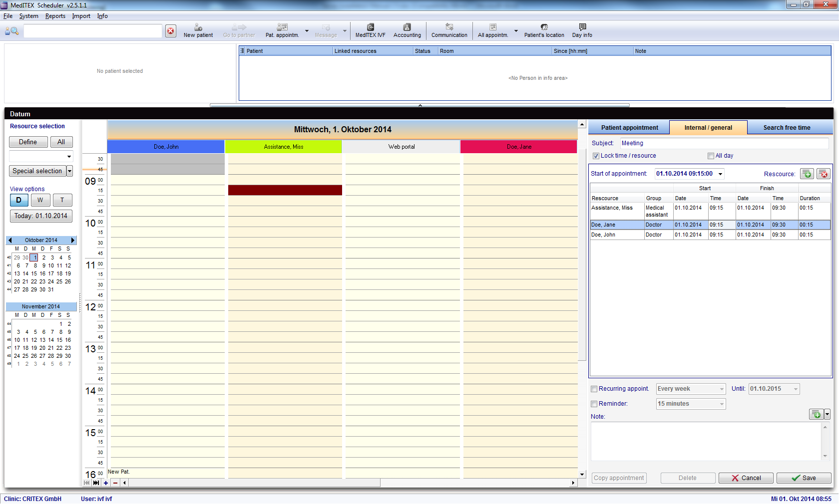Image resolution: width=839 pixels, height=504 pixels.
Task: Switch to the T view option
Action: 62,200
